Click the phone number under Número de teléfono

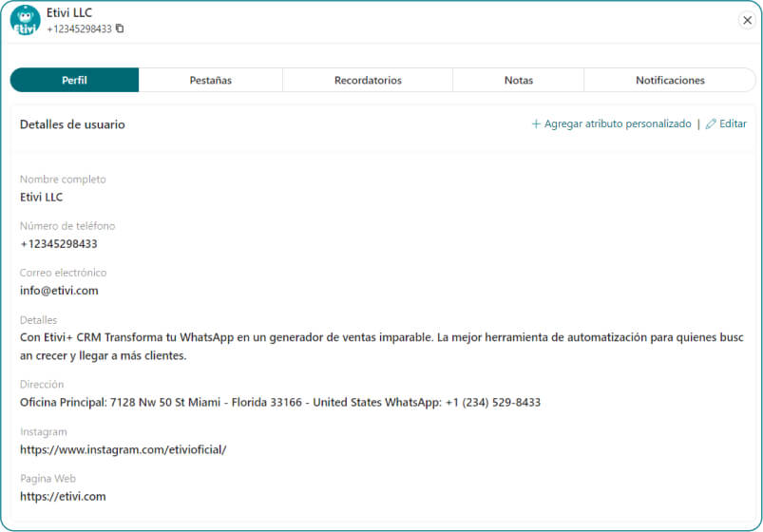(x=59, y=244)
